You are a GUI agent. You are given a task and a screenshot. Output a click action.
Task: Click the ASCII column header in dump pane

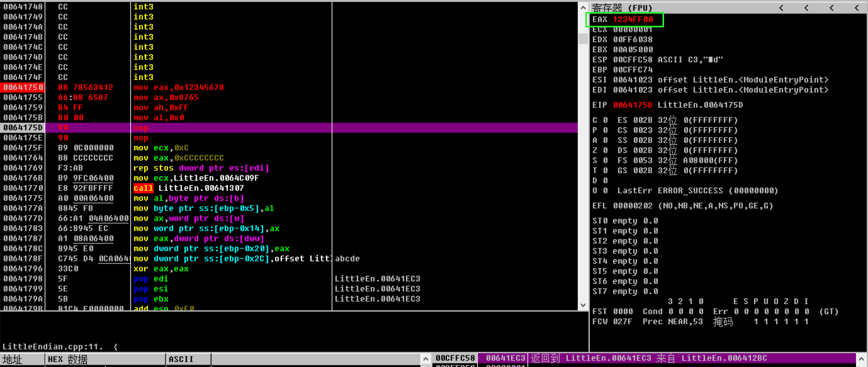coord(188,359)
